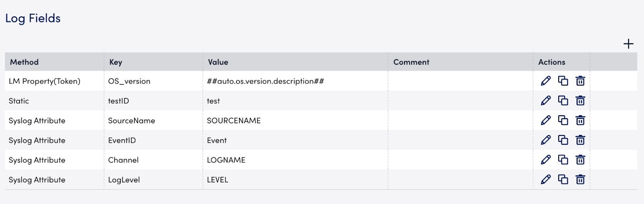Duplicate the LogLevel field
The width and height of the screenshot is (644, 204).
[563, 179]
